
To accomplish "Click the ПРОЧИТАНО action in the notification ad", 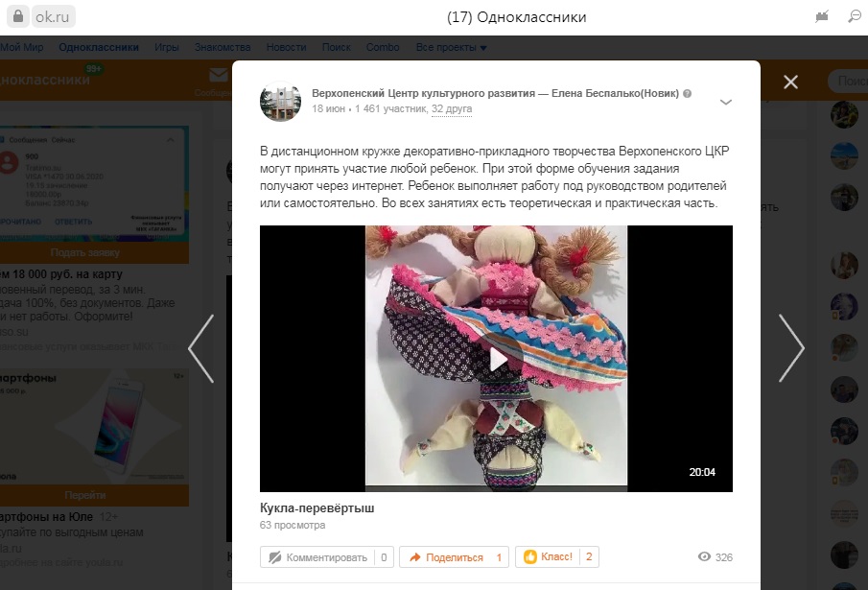I will [x=20, y=222].
